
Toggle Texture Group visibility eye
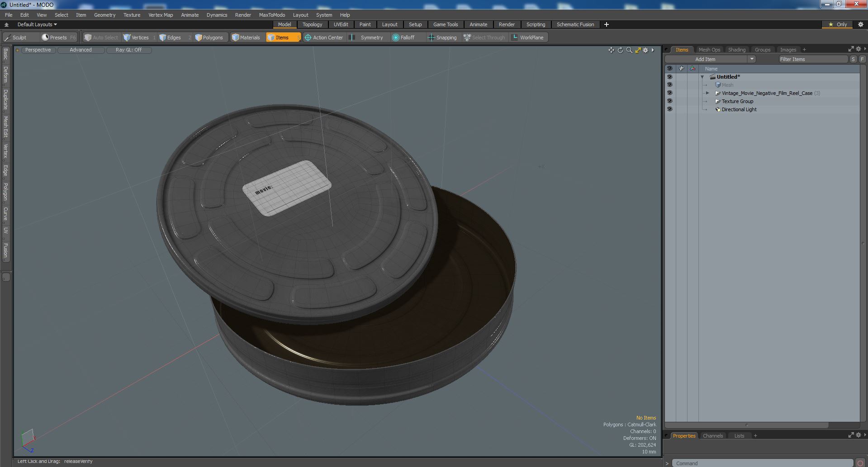669,101
